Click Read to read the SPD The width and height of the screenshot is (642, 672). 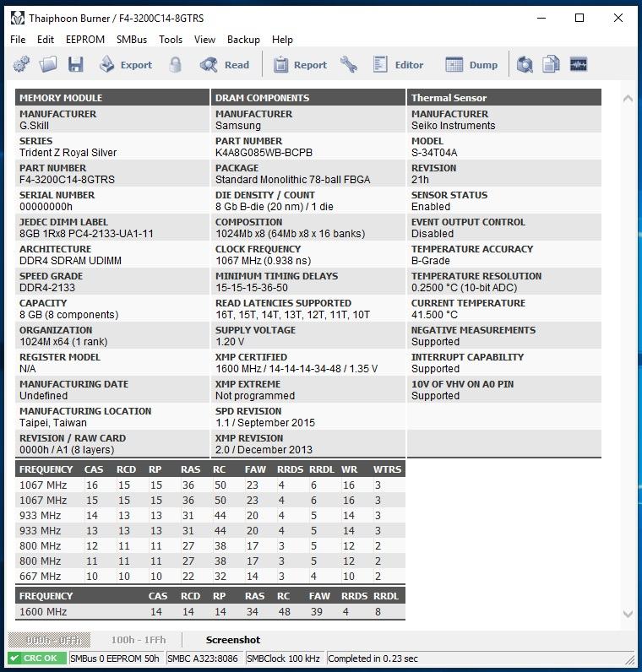[225, 65]
